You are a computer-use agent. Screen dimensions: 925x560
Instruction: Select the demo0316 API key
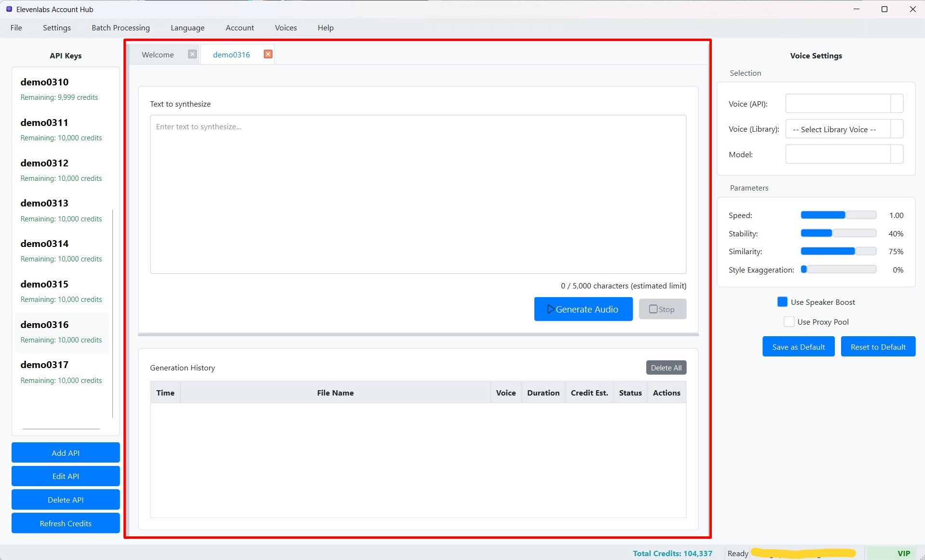point(62,332)
